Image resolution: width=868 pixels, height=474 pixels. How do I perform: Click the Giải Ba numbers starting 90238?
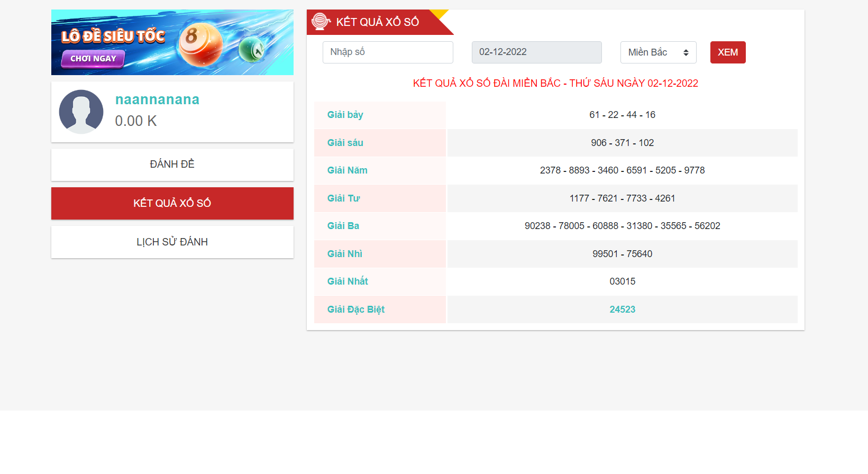click(623, 226)
